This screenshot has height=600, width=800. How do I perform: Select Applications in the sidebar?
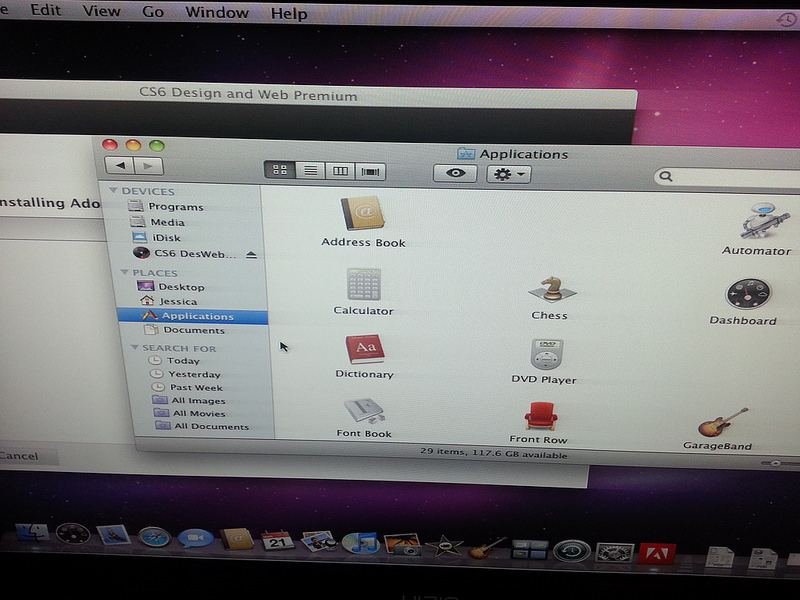click(192, 316)
